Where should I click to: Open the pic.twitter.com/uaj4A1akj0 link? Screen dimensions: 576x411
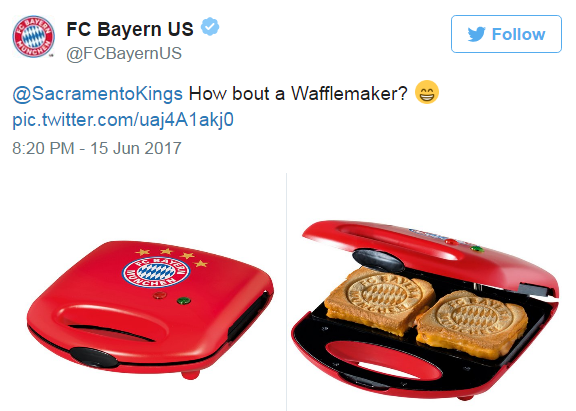[123, 120]
